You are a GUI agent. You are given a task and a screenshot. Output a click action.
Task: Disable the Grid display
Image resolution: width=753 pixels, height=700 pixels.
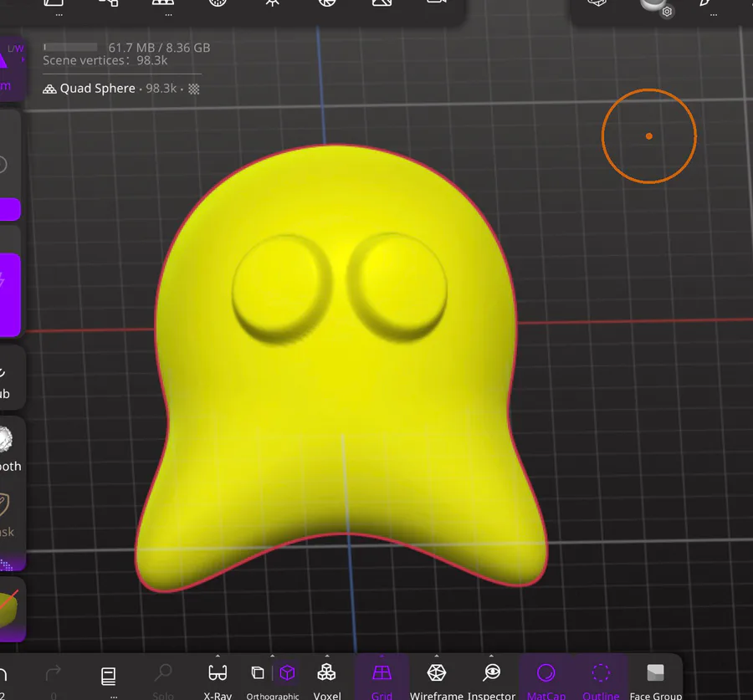[x=382, y=677]
